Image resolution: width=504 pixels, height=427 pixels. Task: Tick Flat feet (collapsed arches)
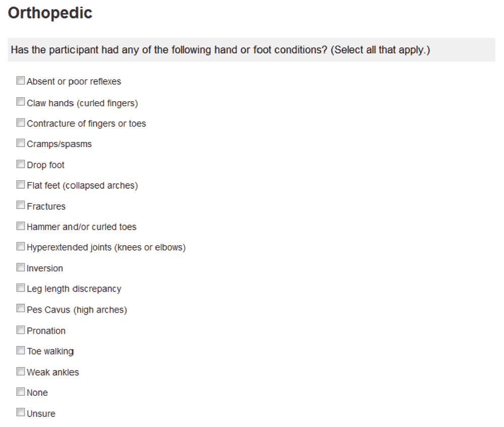tap(21, 184)
